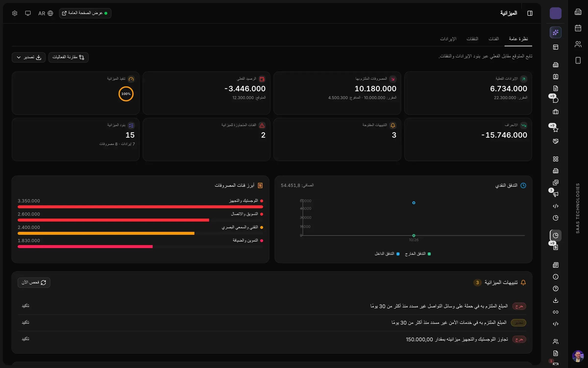Screen dimensions: 588x368
Task: Open the AI sparkle assistant icon
Action: coord(555,32)
